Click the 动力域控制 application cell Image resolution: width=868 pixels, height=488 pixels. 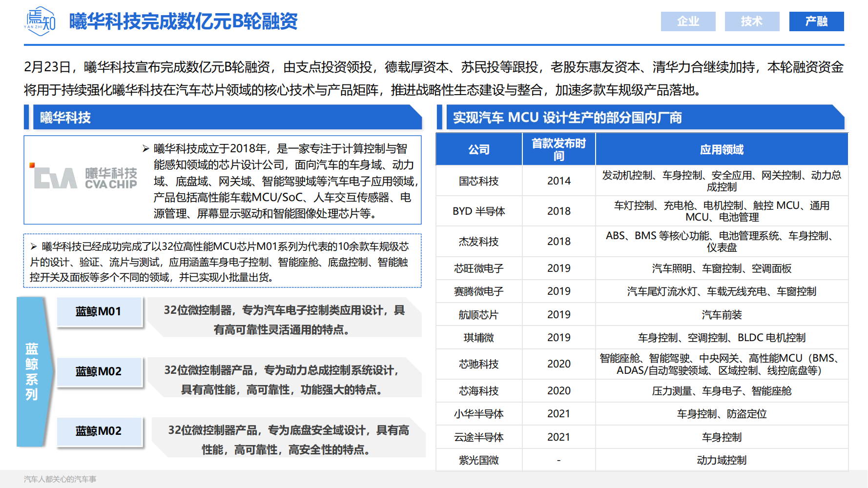tap(722, 460)
